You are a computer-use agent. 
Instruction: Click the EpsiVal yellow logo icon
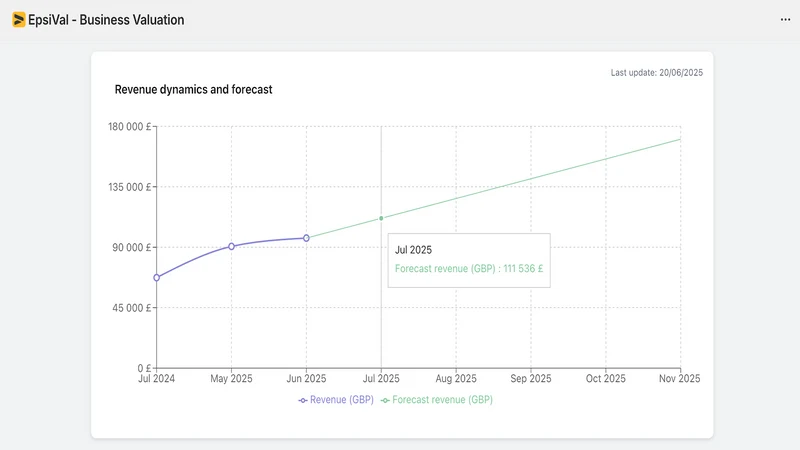click(19, 20)
